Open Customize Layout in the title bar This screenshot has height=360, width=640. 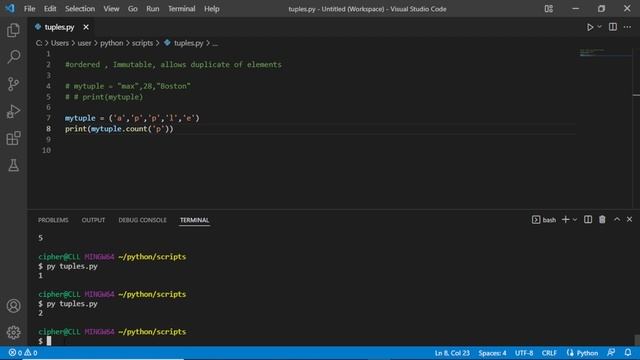point(549,9)
